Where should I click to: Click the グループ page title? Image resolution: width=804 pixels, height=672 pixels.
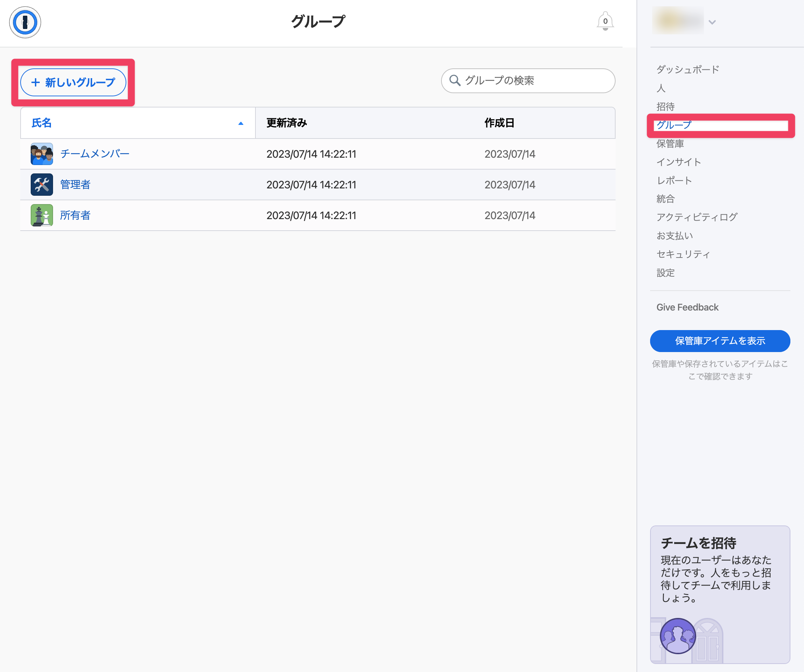point(318,21)
